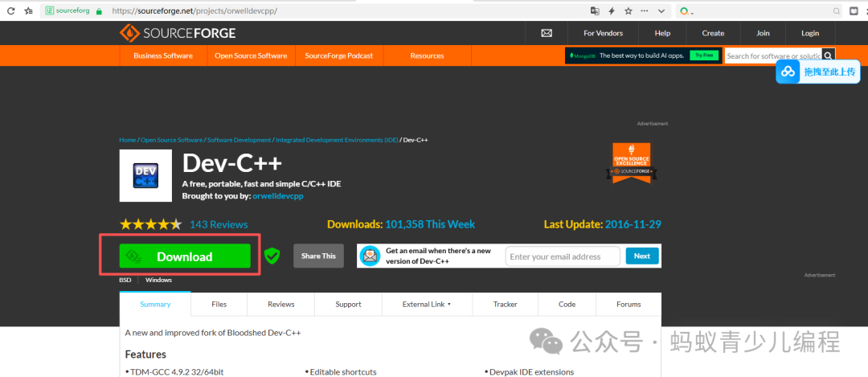
Task: Expand the address bar dropdown chevron
Action: click(661, 10)
